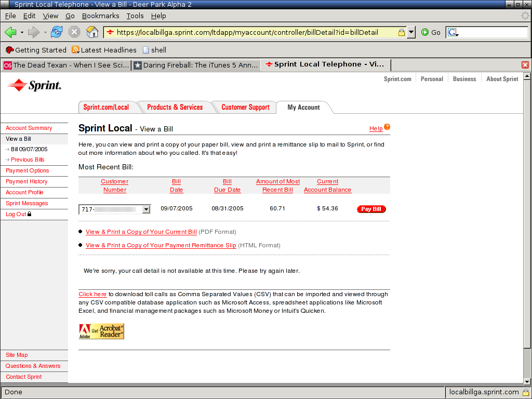Open the Sprint.com/Local page tab

click(x=106, y=107)
